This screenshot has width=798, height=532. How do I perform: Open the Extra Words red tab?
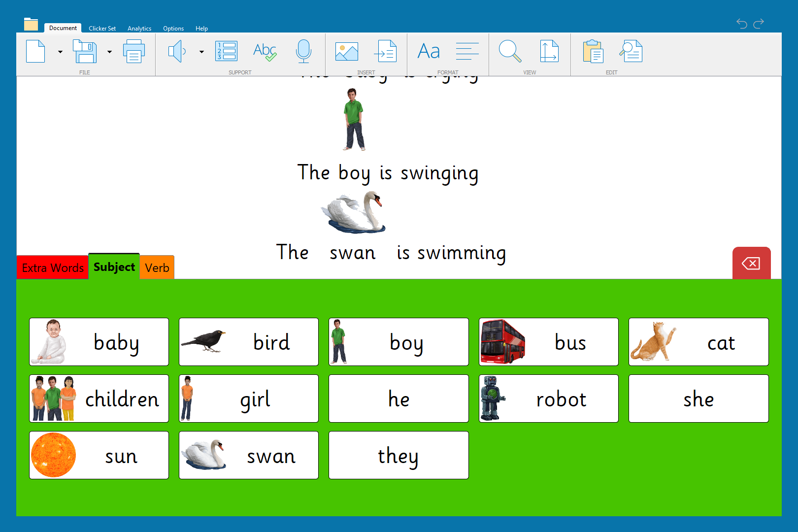coord(53,267)
